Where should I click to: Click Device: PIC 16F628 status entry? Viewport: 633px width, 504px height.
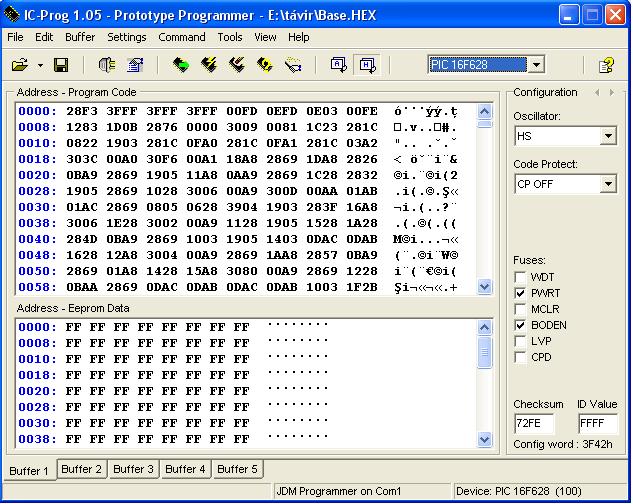[519, 491]
